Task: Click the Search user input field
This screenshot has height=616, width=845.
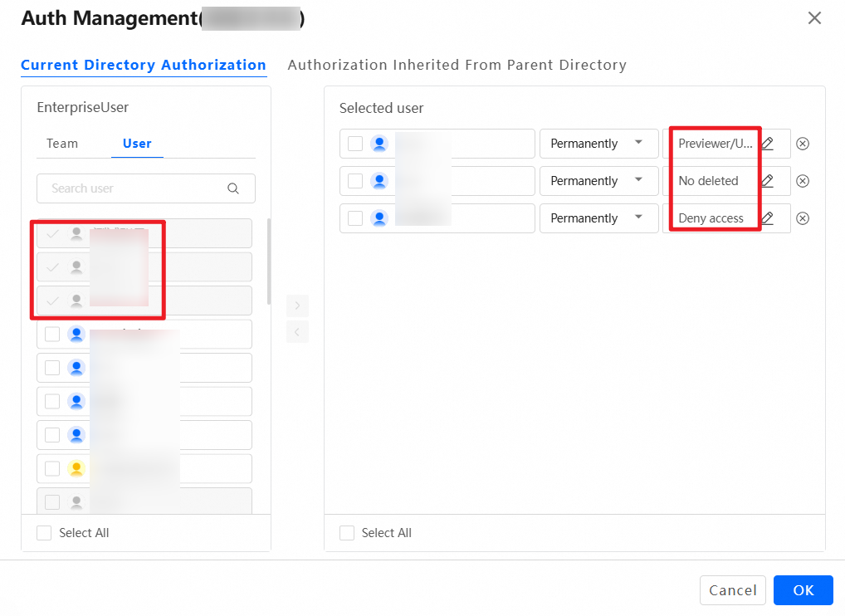Action: (x=133, y=188)
